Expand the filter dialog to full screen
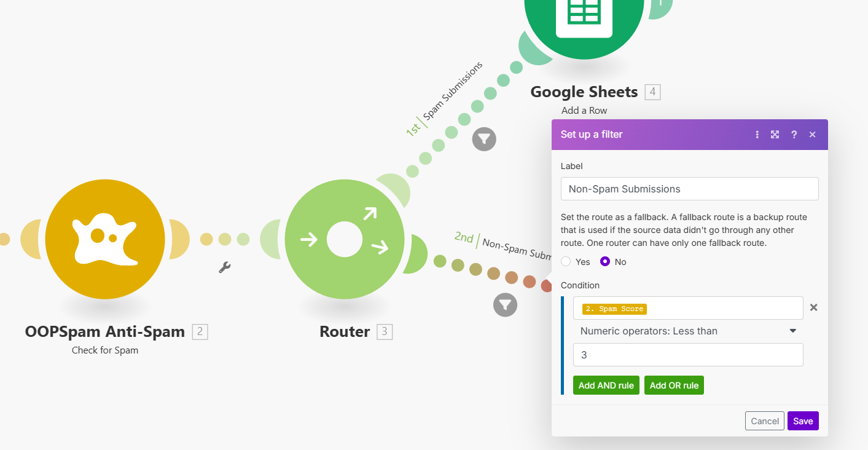 click(775, 135)
